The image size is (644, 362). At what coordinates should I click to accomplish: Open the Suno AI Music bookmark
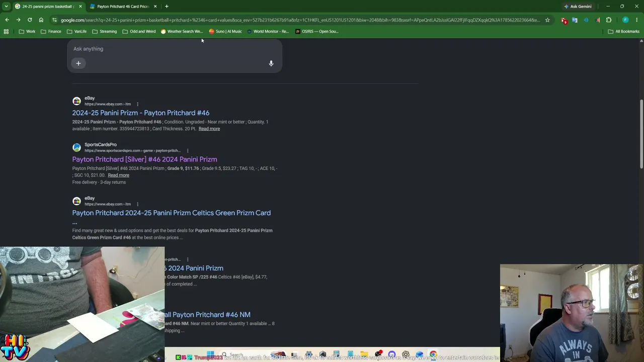coord(225,31)
